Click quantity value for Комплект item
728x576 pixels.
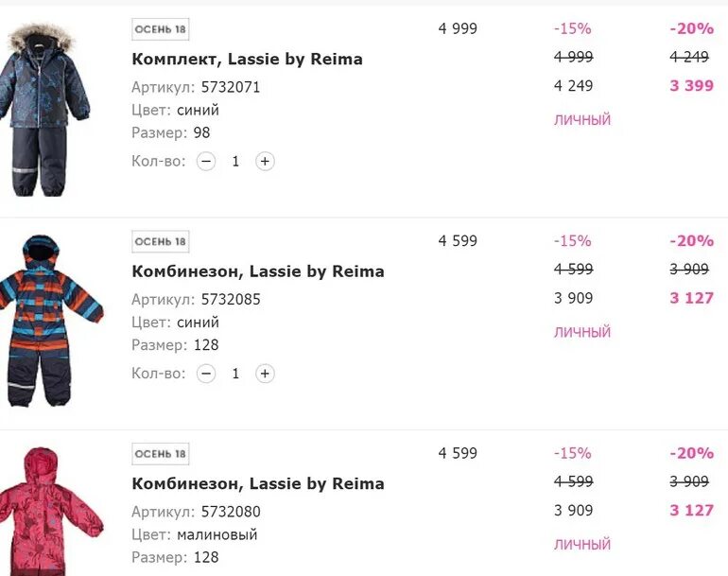tap(235, 161)
